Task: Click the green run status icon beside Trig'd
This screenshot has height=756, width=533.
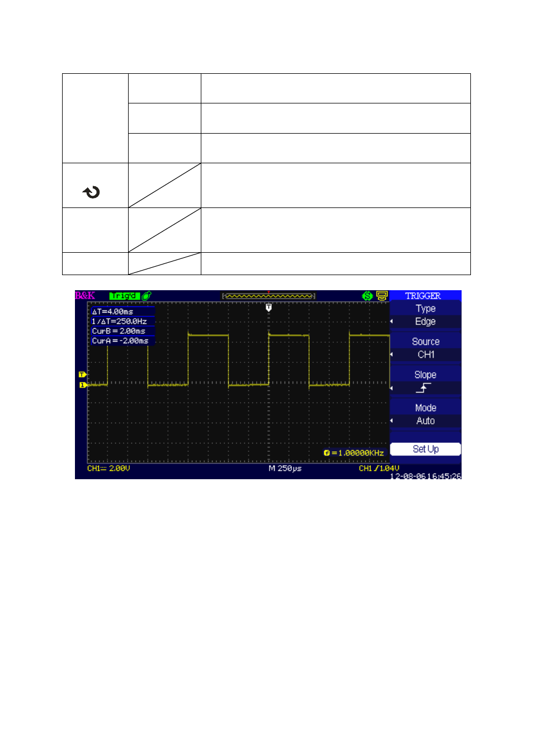Action: tap(147, 296)
